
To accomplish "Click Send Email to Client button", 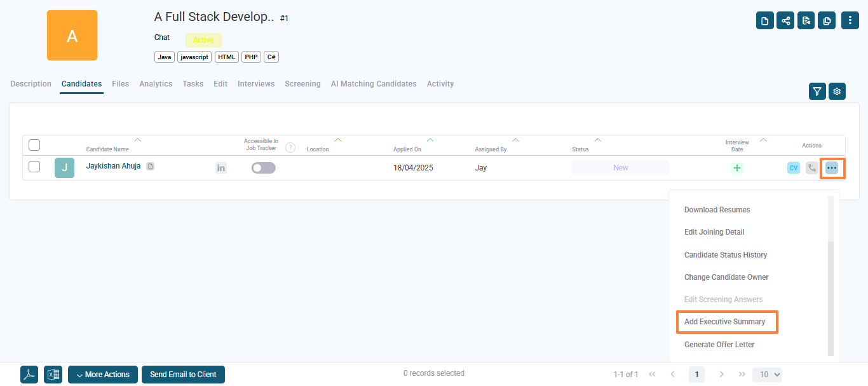I will [x=183, y=375].
